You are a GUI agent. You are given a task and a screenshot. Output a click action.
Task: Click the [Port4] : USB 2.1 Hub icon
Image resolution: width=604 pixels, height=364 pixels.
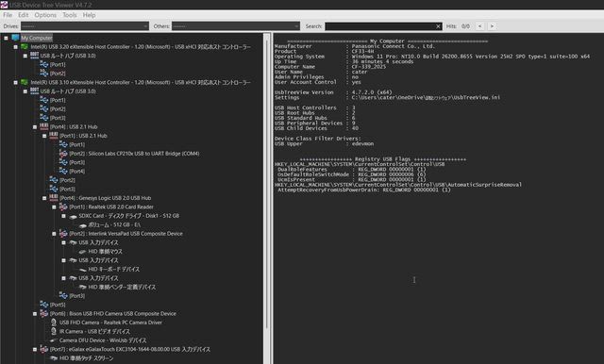[44, 126]
